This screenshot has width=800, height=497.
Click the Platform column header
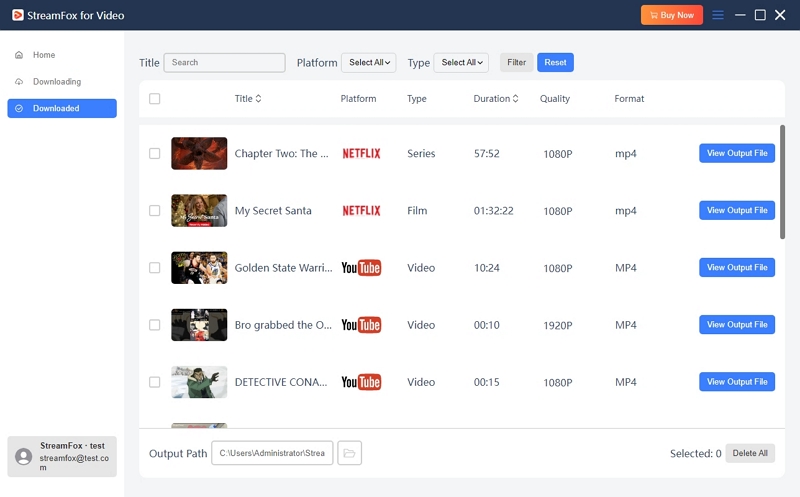click(x=358, y=98)
